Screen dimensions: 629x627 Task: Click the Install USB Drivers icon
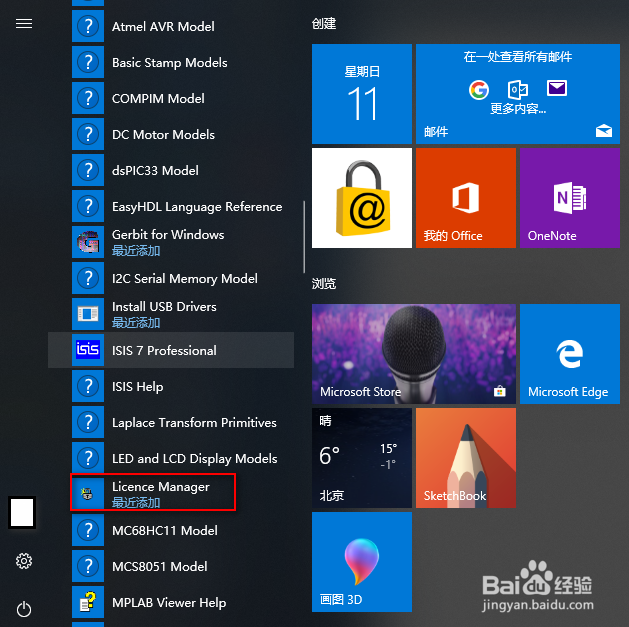[x=88, y=314]
